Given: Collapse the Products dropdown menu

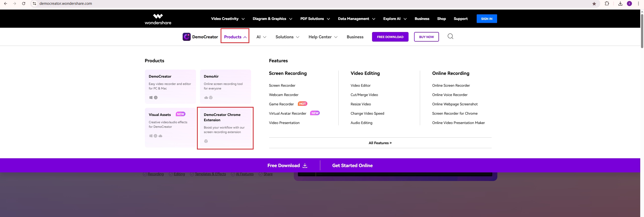Looking at the screenshot, I should point(235,37).
